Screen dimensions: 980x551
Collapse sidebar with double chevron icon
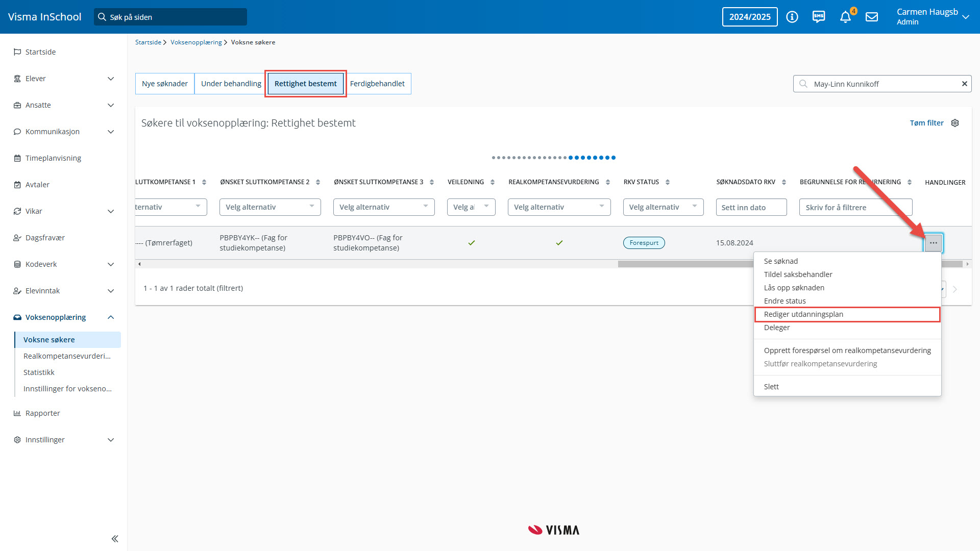point(115,539)
